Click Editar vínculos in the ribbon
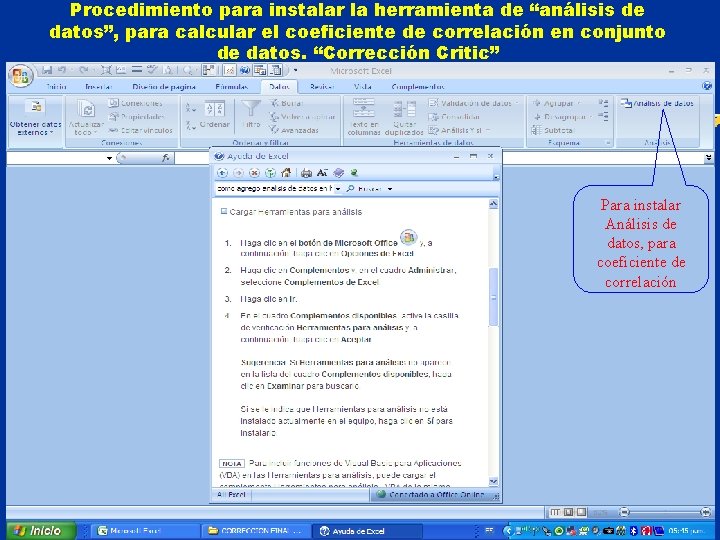 141,130
